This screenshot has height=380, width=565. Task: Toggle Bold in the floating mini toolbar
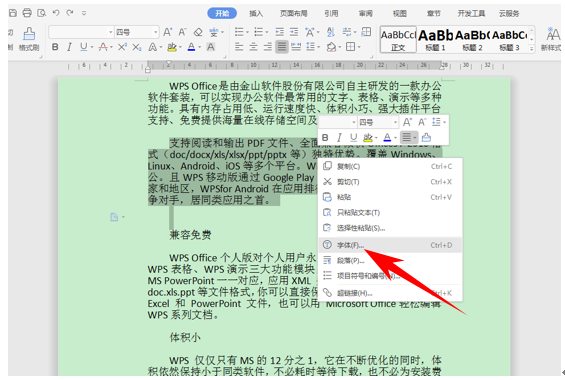click(325, 138)
